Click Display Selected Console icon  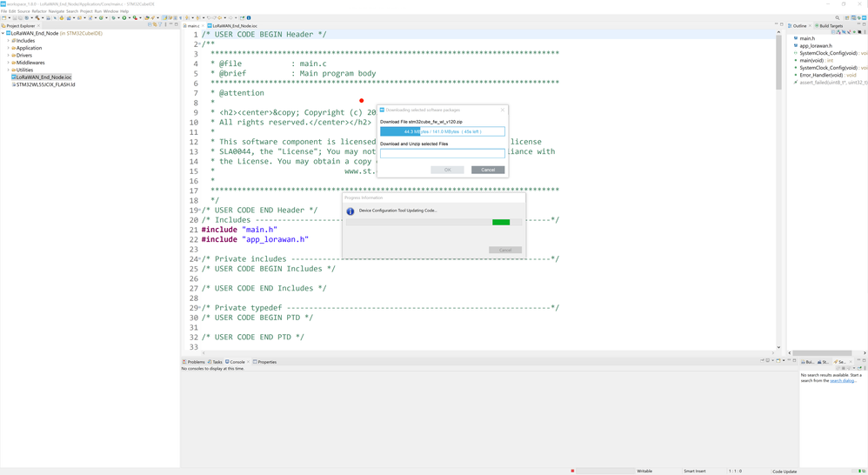tap(767, 360)
